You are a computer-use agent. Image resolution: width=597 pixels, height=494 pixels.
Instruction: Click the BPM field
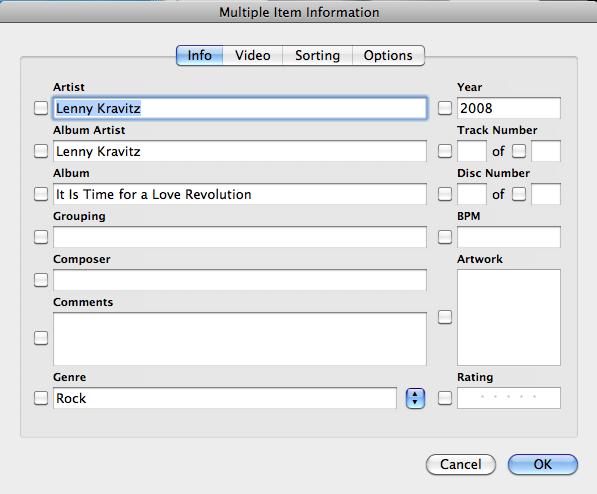509,237
